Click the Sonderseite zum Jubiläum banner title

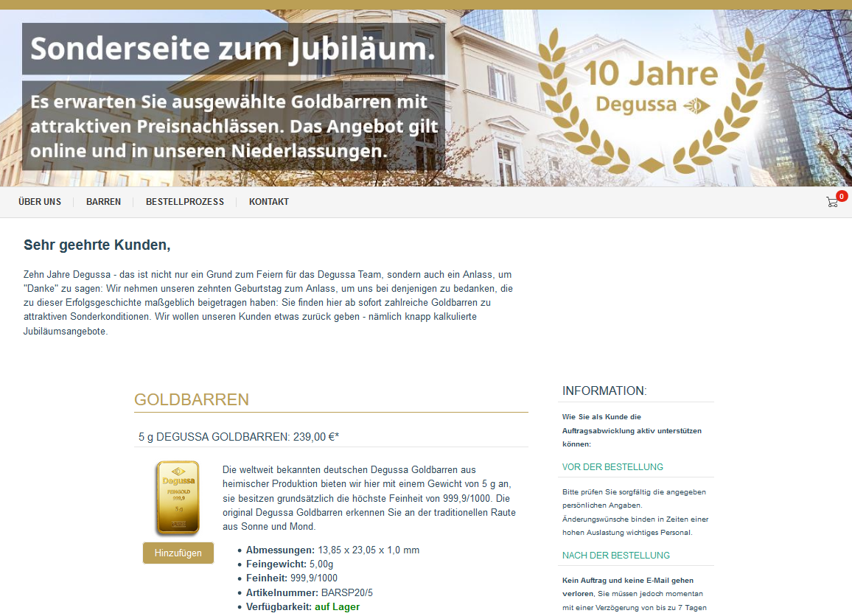[x=233, y=49]
